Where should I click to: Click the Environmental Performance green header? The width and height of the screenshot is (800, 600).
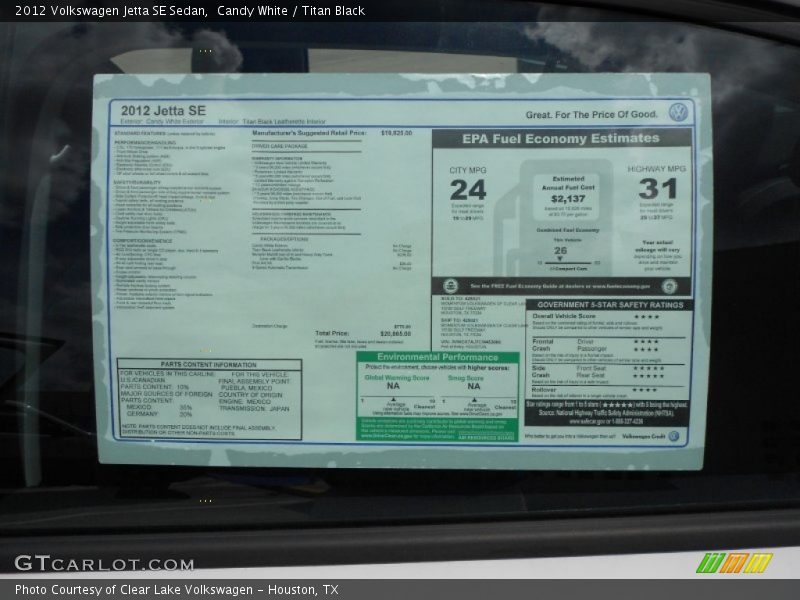[x=437, y=357]
